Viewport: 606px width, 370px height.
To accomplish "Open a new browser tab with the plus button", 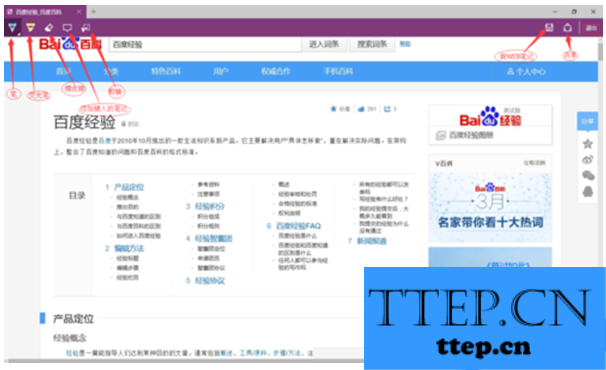I will [93, 12].
